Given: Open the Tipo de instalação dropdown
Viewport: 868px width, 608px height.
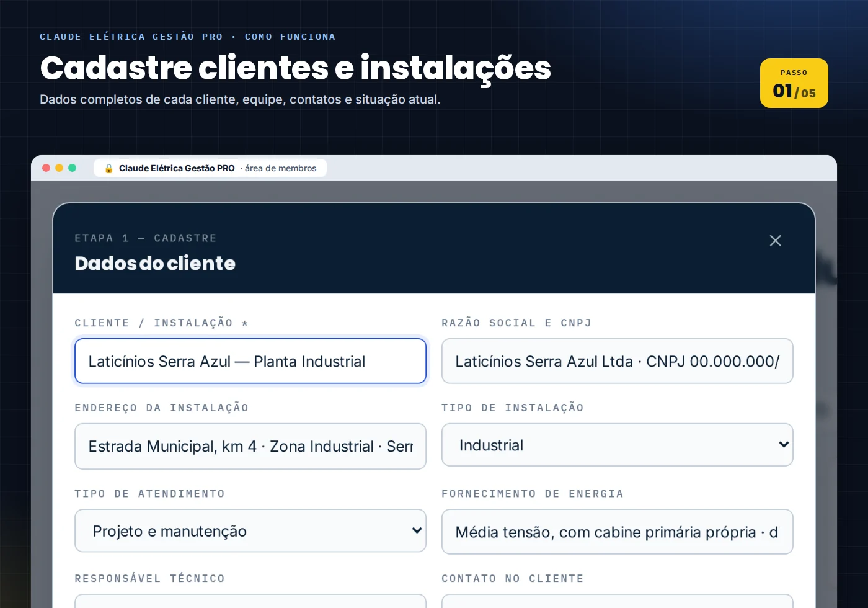Looking at the screenshot, I should coord(617,445).
